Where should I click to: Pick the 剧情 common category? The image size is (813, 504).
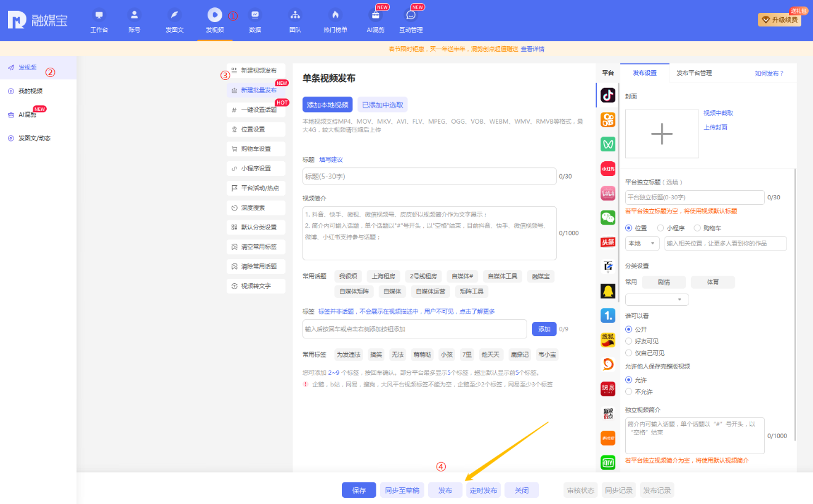(x=664, y=282)
